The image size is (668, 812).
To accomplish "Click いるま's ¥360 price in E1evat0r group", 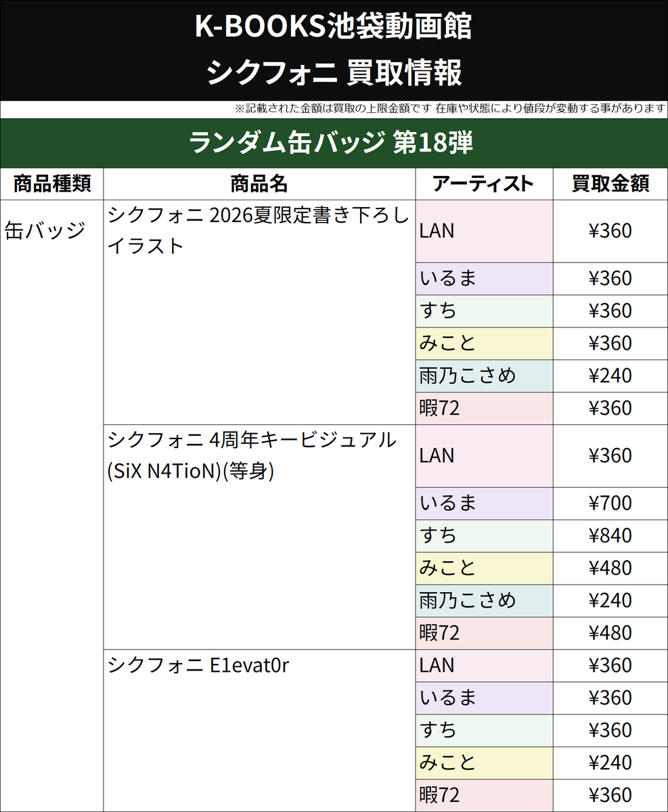I will 610,698.
